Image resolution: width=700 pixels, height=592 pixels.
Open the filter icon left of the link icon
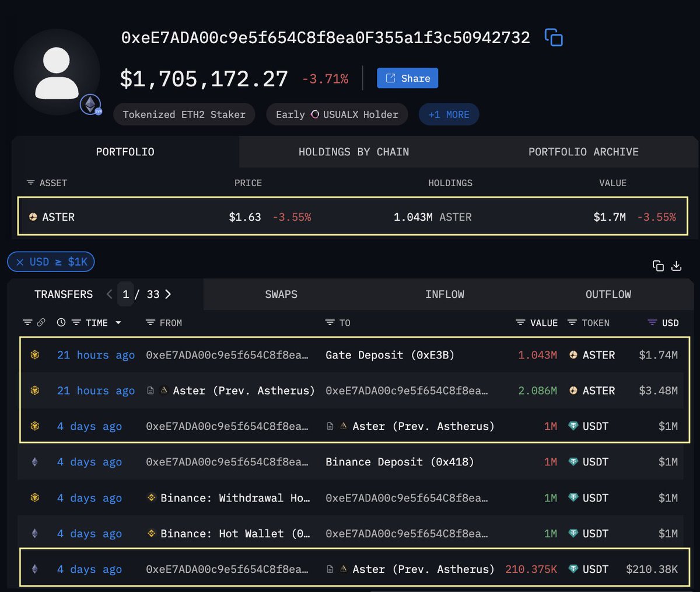click(27, 322)
